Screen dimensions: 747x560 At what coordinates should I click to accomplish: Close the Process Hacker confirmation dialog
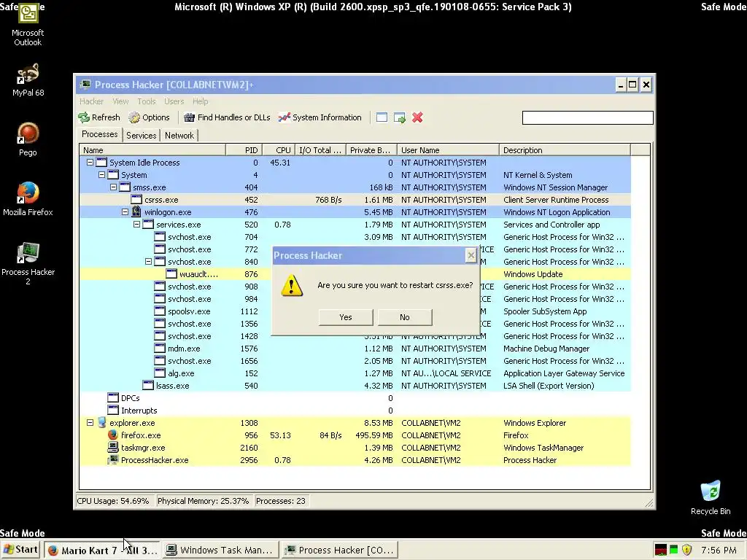click(x=471, y=256)
